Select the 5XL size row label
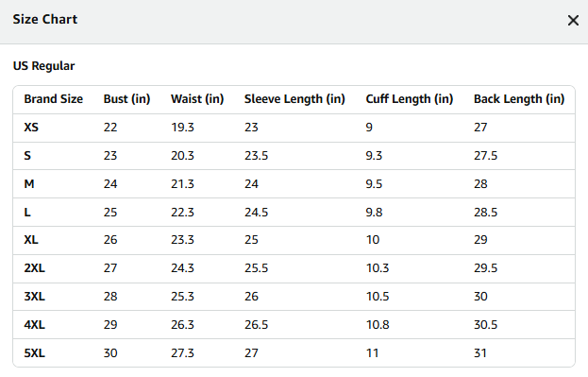588x377 pixels. click(35, 353)
